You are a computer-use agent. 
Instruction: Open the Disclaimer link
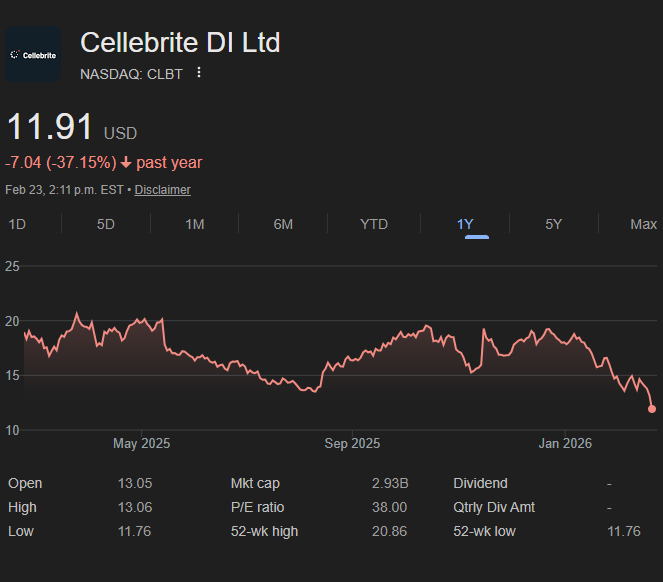162,190
